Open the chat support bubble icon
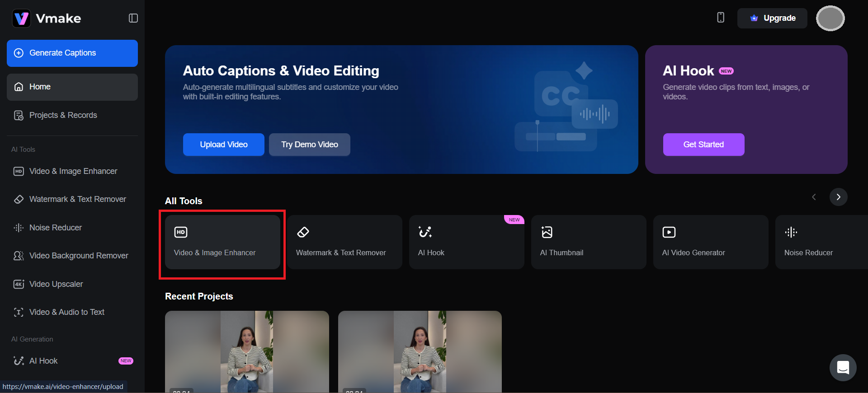The width and height of the screenshot is (868, 393). 843,368
